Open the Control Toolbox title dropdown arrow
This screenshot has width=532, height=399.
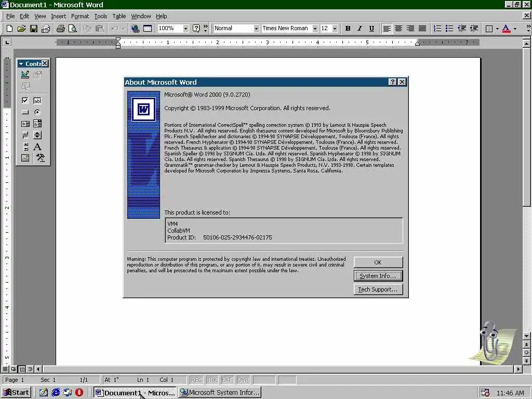click(x=21, y=64)
